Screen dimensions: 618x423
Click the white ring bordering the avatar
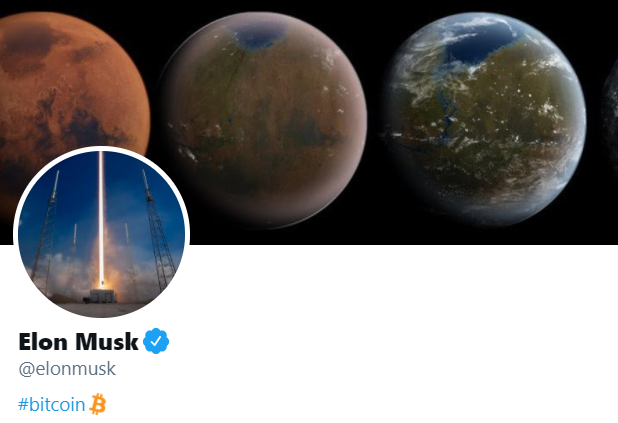(x=102, y=149)
